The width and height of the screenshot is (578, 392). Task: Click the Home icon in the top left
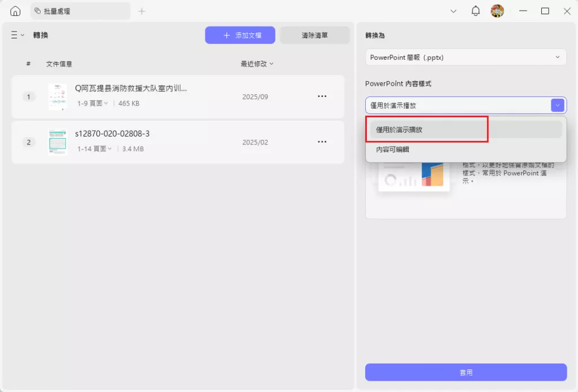15,10
